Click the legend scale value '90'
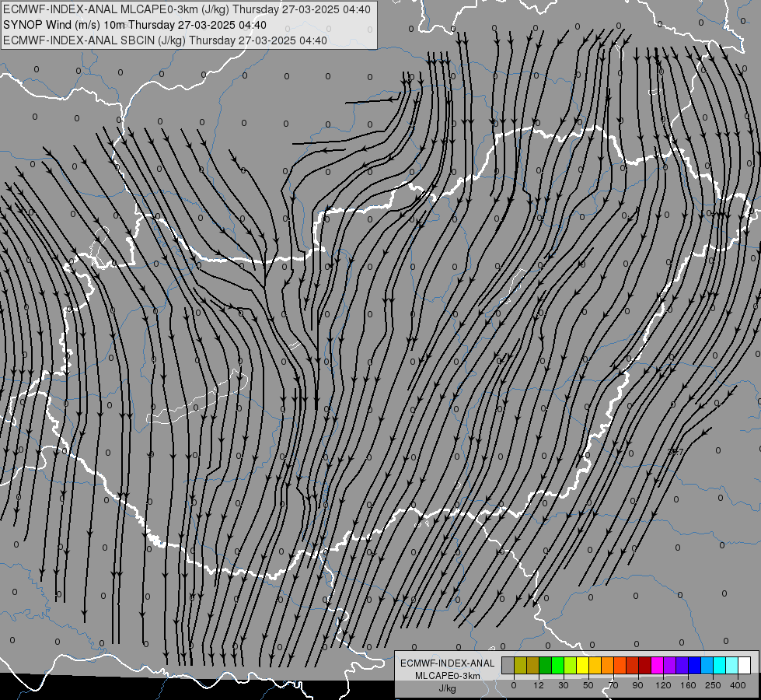The image size is (761, 700). click(637, 685)
